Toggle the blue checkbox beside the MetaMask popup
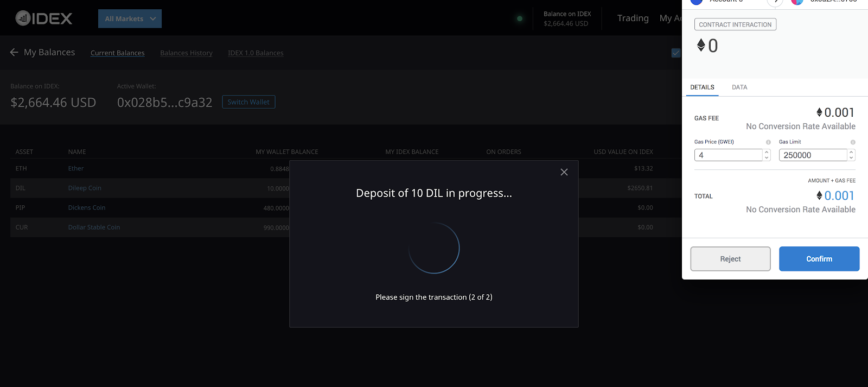Screen dimensions: 868x387 pyautogui.click(x=676, y=53)
